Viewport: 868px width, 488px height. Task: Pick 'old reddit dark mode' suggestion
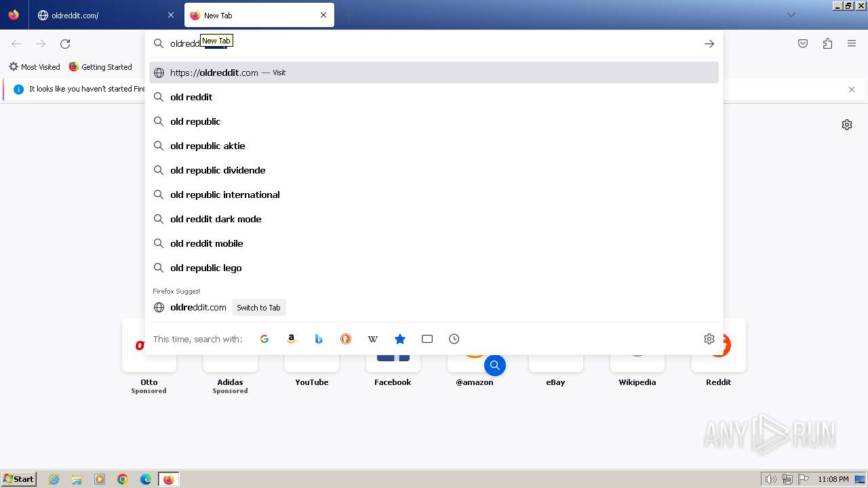(x=434, y=219)
